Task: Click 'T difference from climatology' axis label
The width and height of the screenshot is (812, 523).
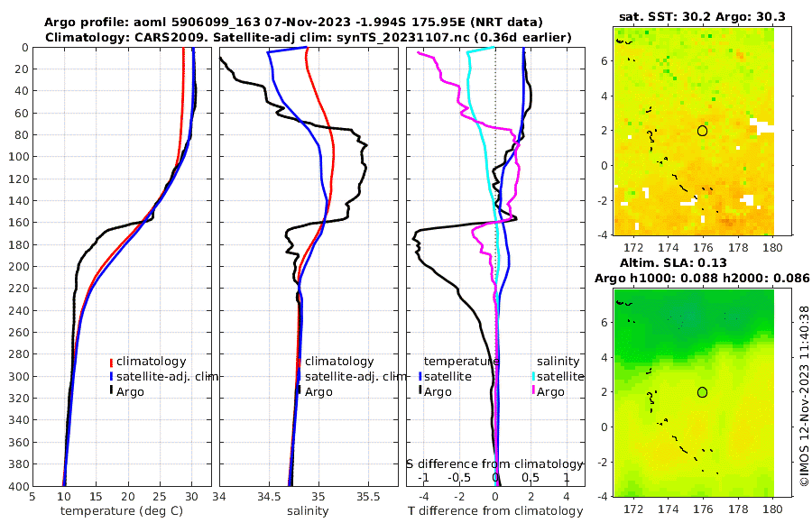Action: pyautogui.click(x=495, y=511)
